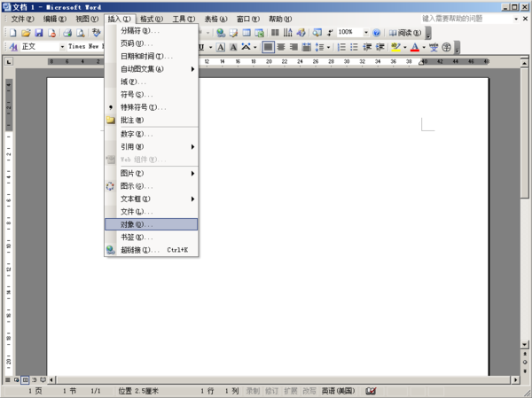Open the 表格 menu
The width and height of the screenshot is (532, 398).
pyautogui.click(x=215, y=19)
